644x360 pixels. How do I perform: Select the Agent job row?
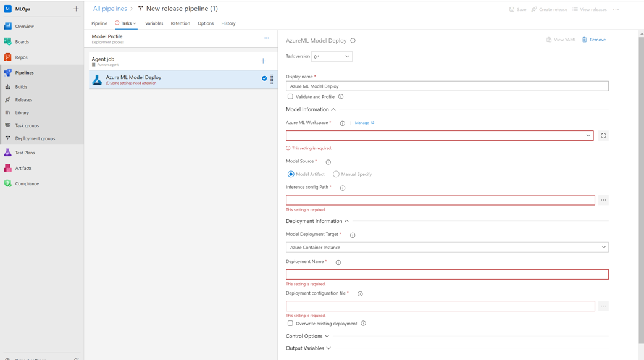click(x=183, y=61)
